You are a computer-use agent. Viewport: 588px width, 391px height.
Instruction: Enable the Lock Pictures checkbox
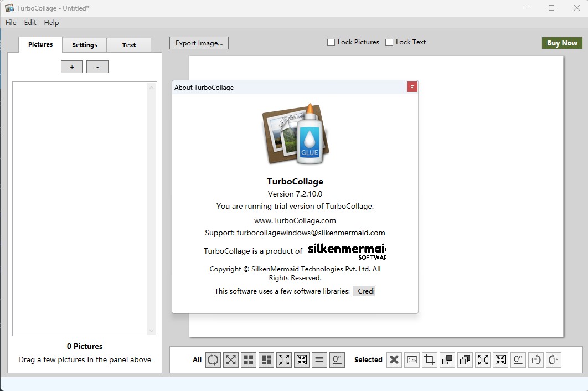[331, 43]
